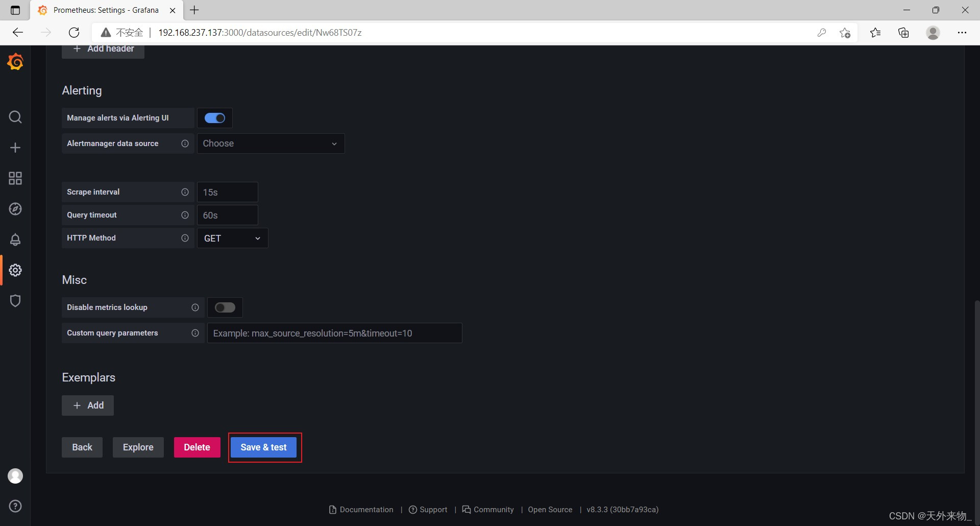Open the v8.3.3 version footer link
This screenshot has width=980, height=526.
pos(623,510)
